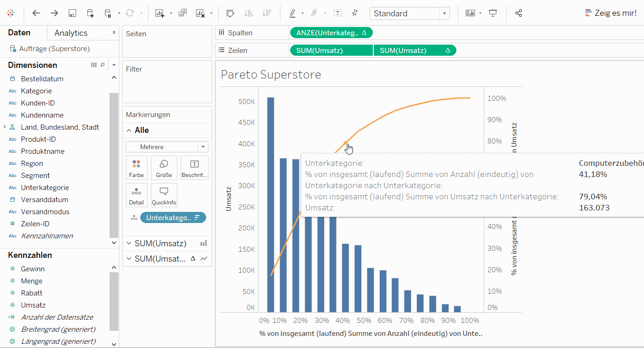Fix axes with the pin icon
Image resolution: width=644 pixels, height=348 pixels.
[355, 13]
